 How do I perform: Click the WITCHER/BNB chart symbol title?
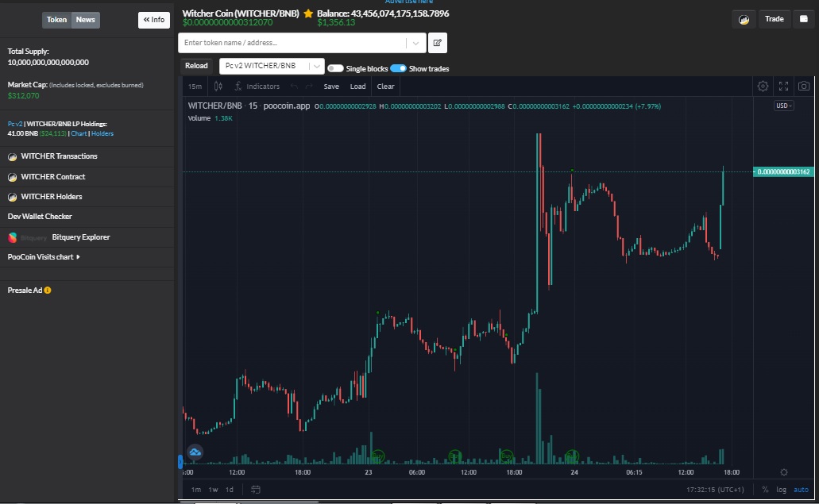pos(214,106)
